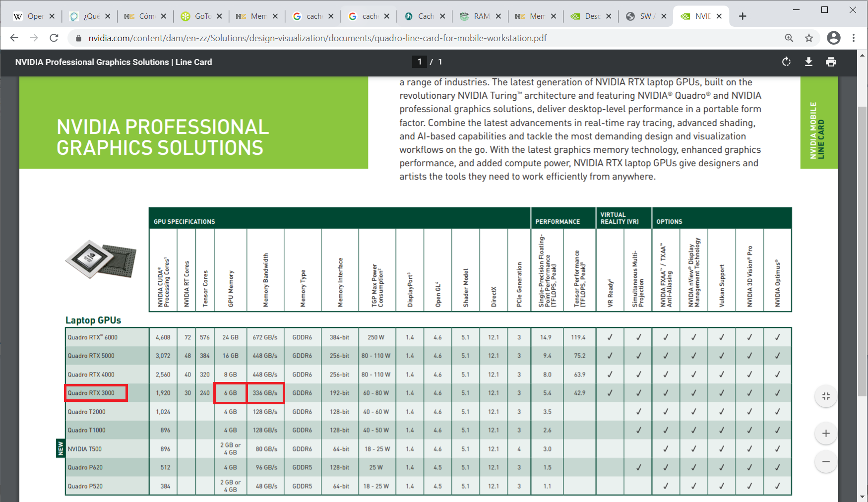Click the address bar URL field

pos(317,38)
